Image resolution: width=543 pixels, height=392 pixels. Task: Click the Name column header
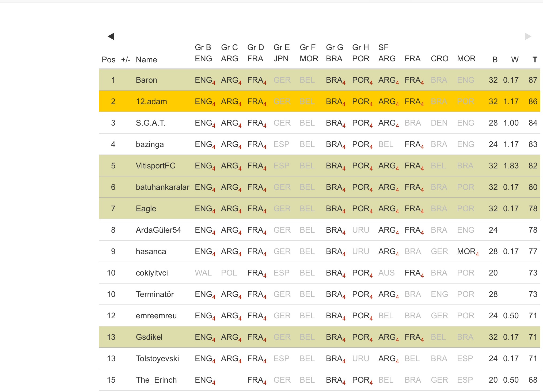tap(146, 60)
